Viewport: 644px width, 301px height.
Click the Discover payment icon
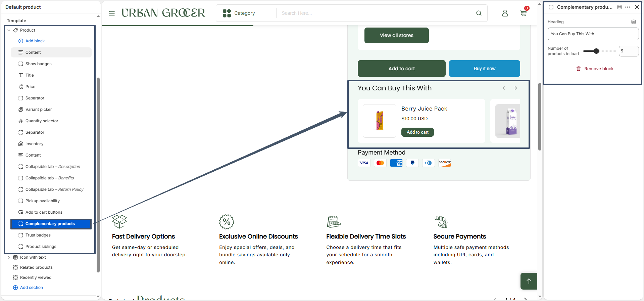coord(445,163)
